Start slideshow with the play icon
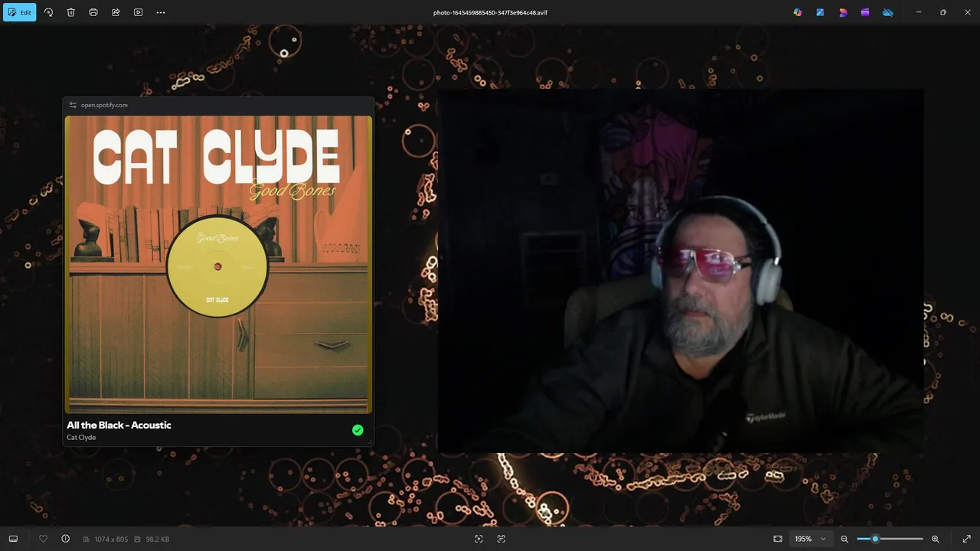The image size is (980, 551). coord(138,12)
